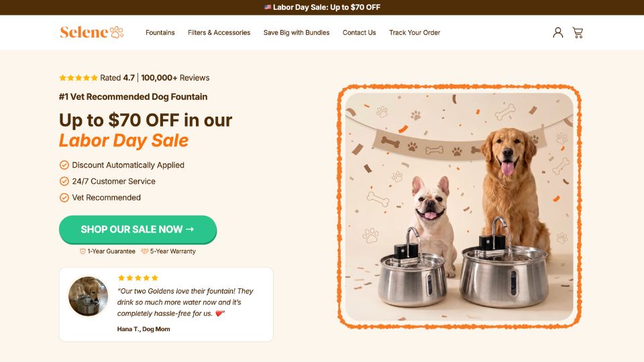Go to Save Big with Bundles
This screenshot has height=362, width=644.
297,32
